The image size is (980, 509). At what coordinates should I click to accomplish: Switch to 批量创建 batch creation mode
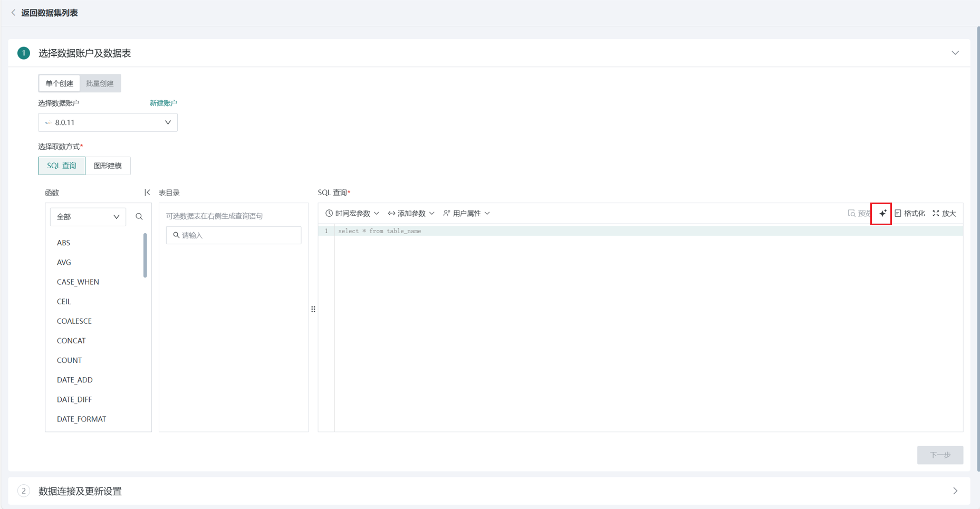(100, 83)
